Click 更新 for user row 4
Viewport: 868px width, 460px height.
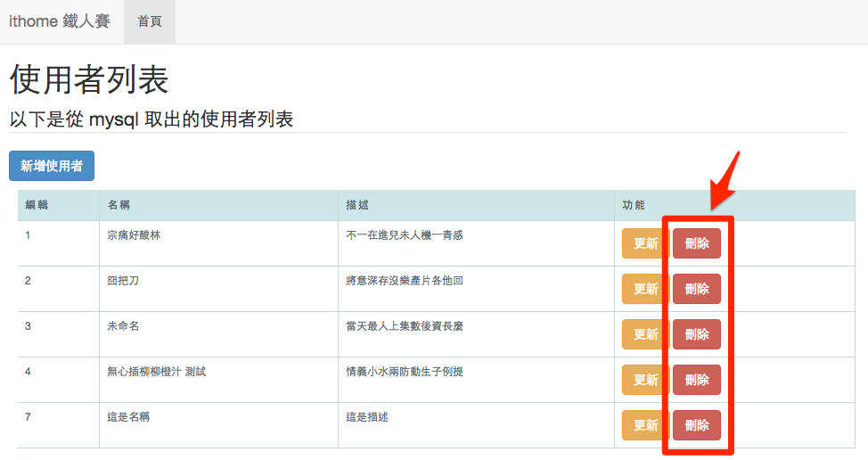(645, 380)
